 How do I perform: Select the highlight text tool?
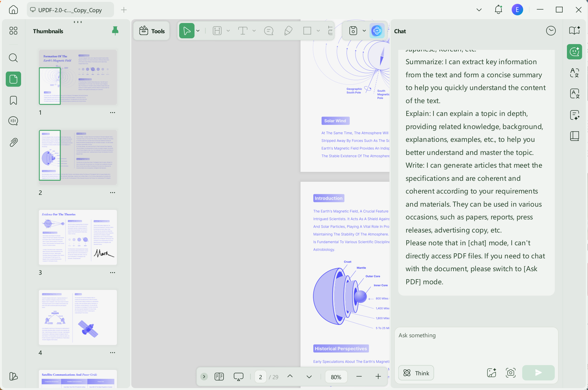(217, 31)
